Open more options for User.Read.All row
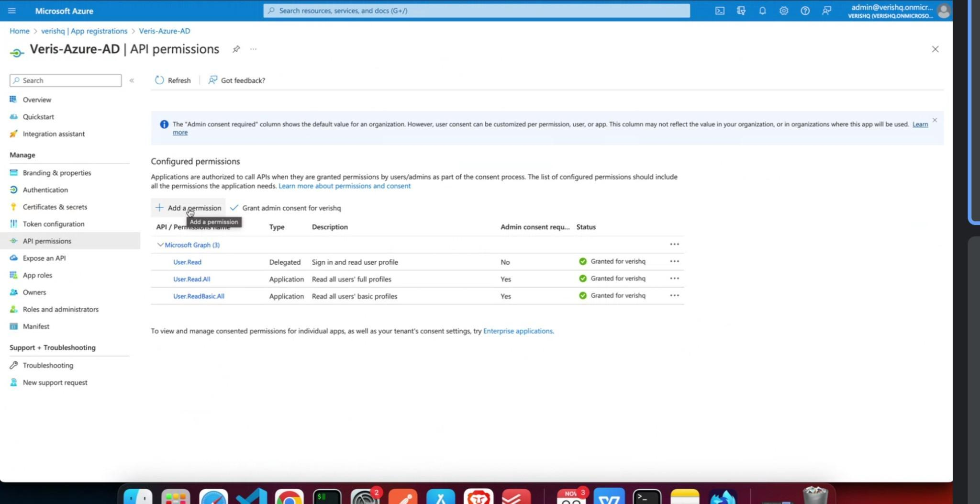This screenshot has width=980, height=504. (x=674, y=279)
